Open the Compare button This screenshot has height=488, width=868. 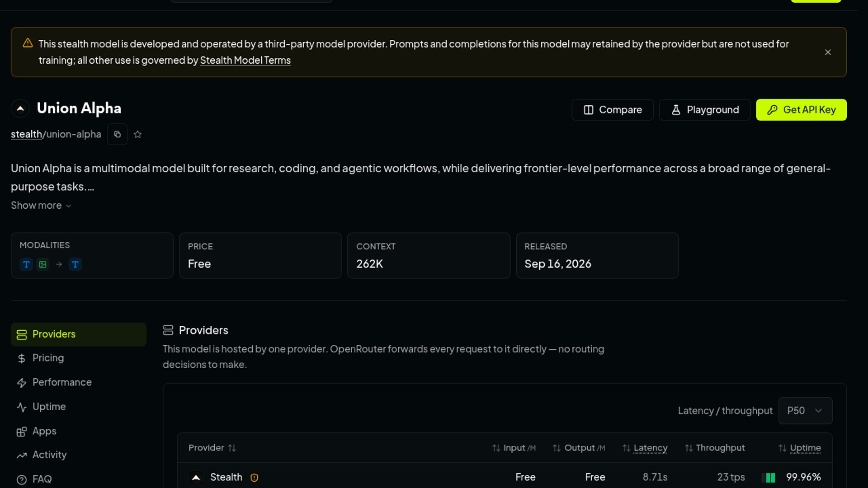coord(612,110)
